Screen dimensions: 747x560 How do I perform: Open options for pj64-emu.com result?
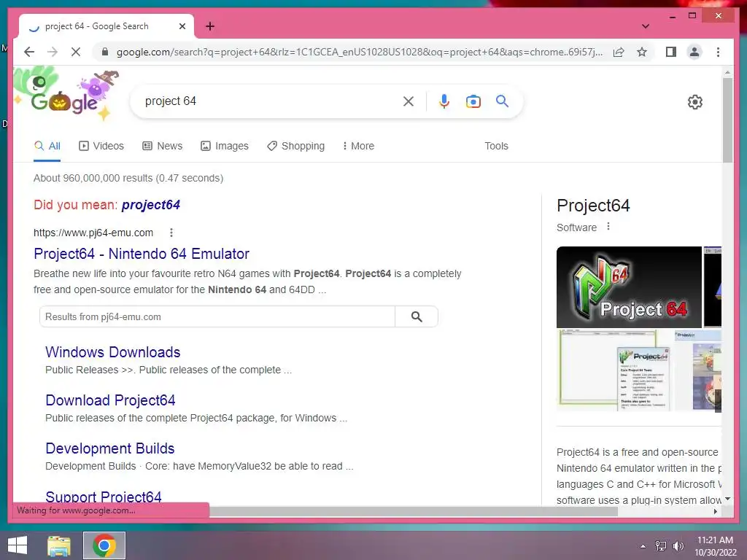pyautogui.click(x=171, y=233)
